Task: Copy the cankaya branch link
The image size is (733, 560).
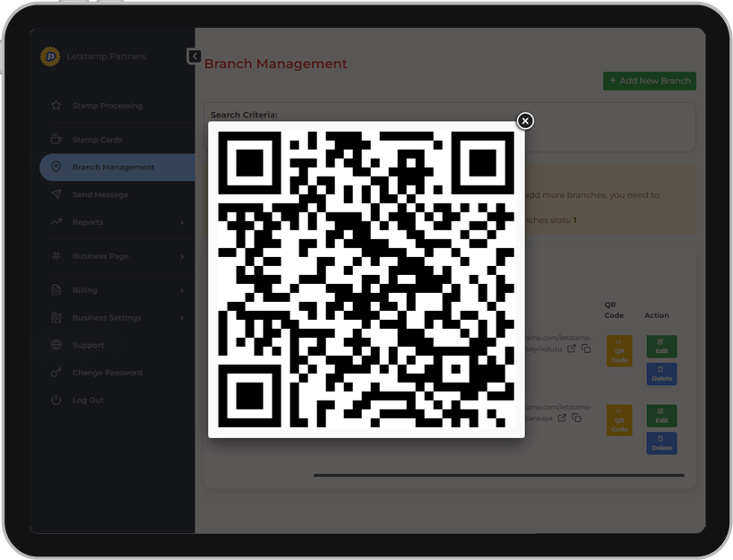Action: point(576,418)
